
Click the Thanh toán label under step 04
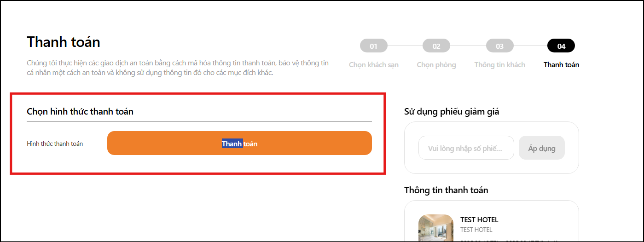pos(561,65)
